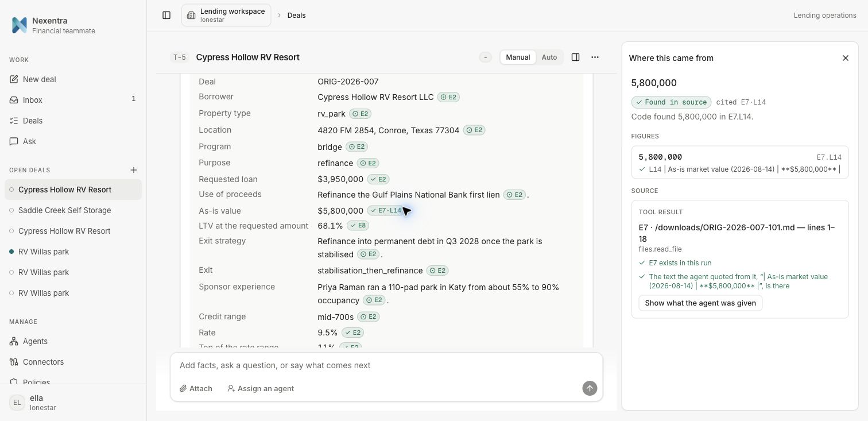The height and width of the screenshot is (421, 868).
Task: Click the E2 citation beside rv_park
Action: (x=360, y=114)
